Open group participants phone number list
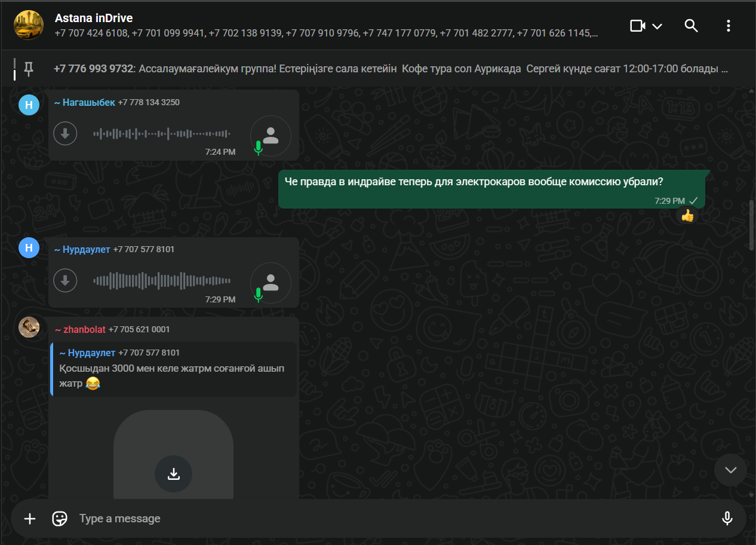 [326, 33]
